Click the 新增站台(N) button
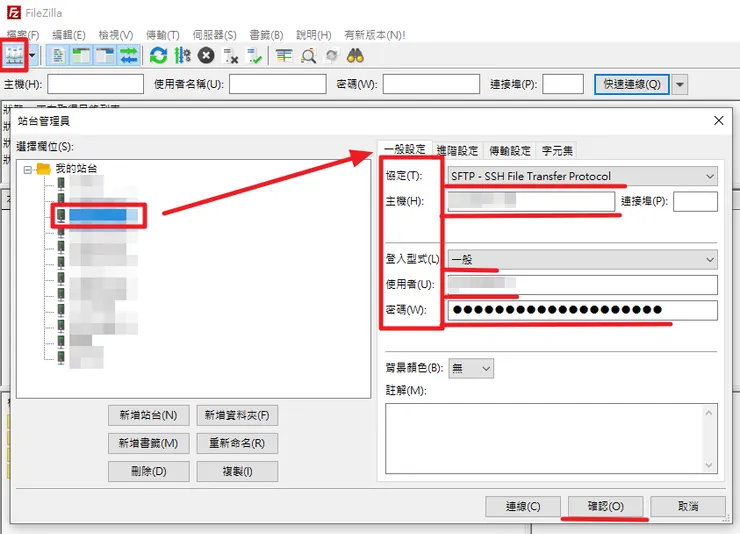The height and width of the screenshot is (534, 740). (x=149, y=415)
